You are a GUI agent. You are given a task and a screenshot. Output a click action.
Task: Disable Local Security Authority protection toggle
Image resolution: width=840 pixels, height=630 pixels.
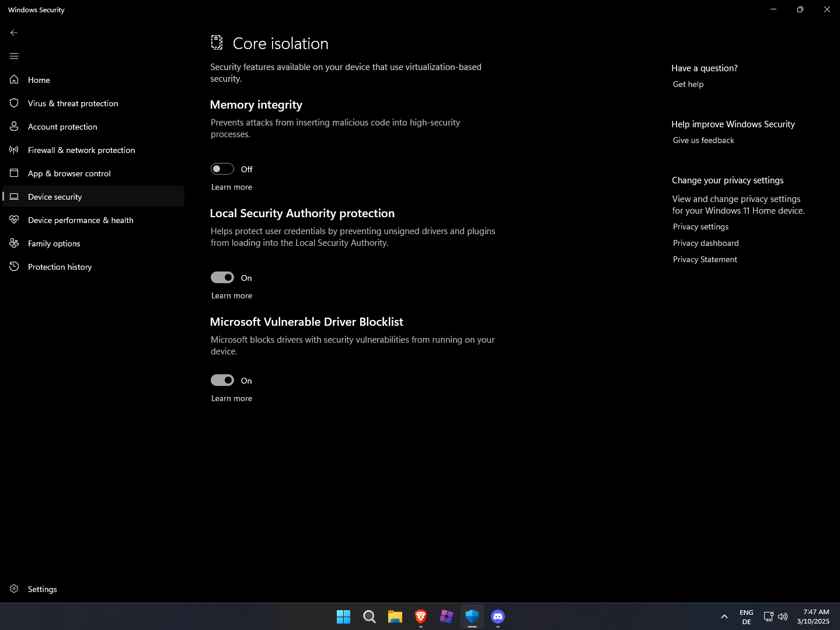coord(222,277)
